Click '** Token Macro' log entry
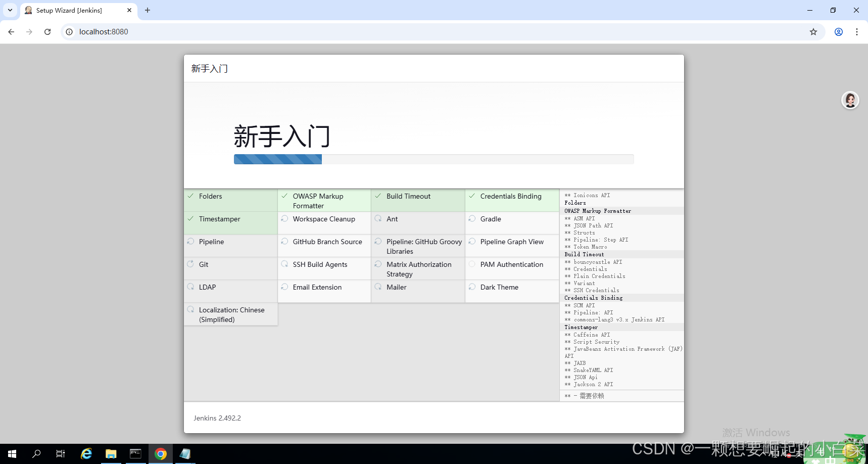 [x=586, y=247]
